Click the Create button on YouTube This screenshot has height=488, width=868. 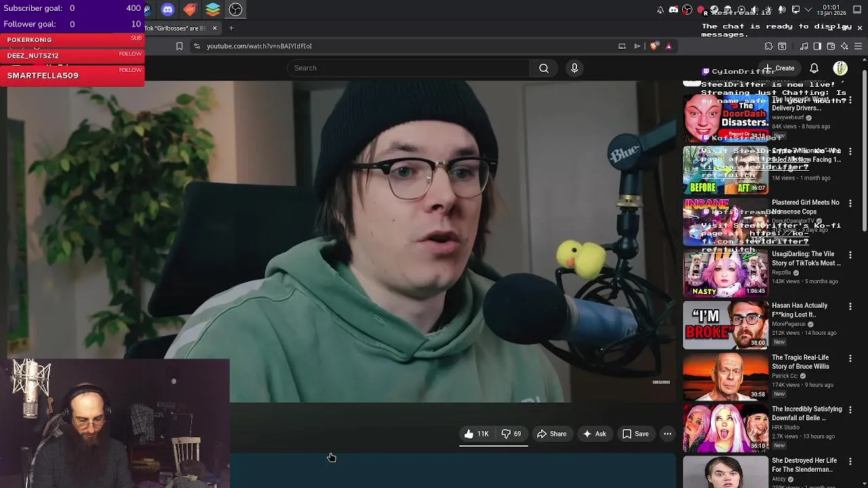click(x=780, y=68)
